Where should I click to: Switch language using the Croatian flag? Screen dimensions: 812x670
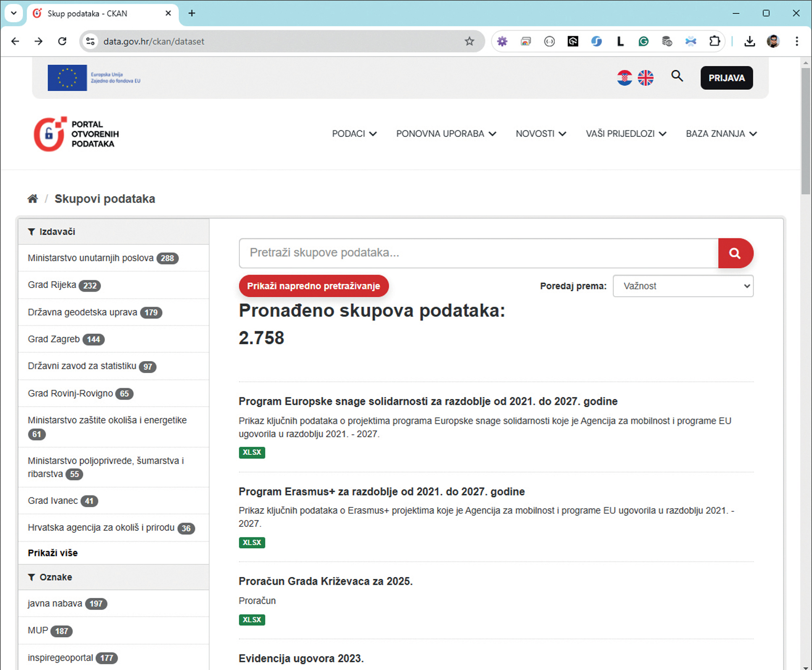624,78
